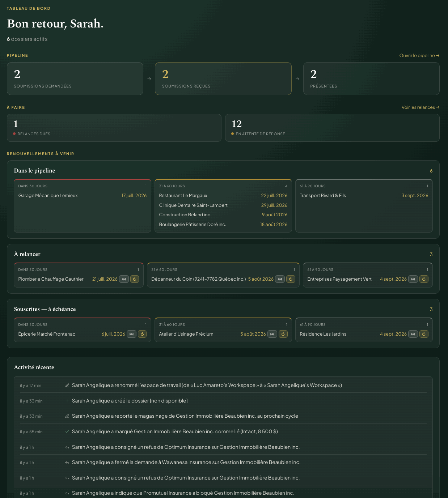Image resolution: width=448 pixels, height=498 pixels.
Task: Click the À relancer heading
Action: 27,254
